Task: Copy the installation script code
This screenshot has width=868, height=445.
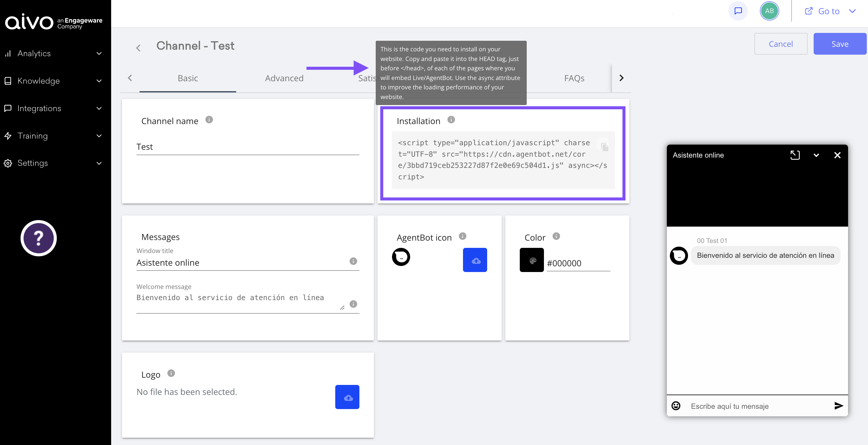Action: click(x=605, y=147)
